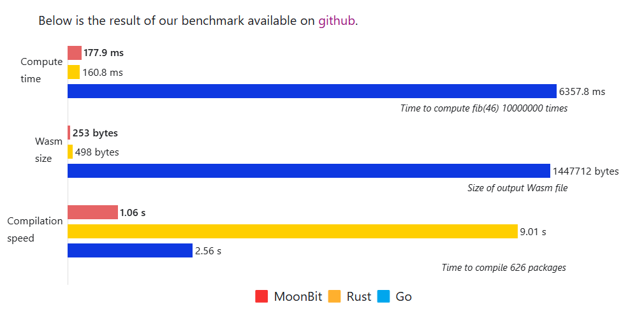This screenshot has height=311, width=644.
Task: Click the blue Go legend swatch
Action: (383, 296)
